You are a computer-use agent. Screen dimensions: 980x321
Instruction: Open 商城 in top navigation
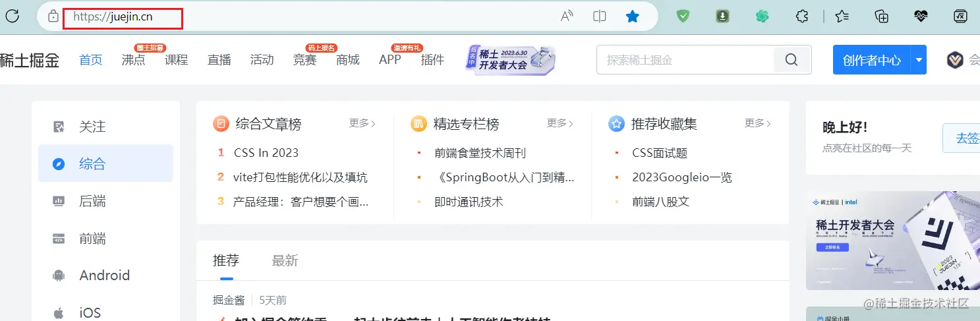coord(348,60)
